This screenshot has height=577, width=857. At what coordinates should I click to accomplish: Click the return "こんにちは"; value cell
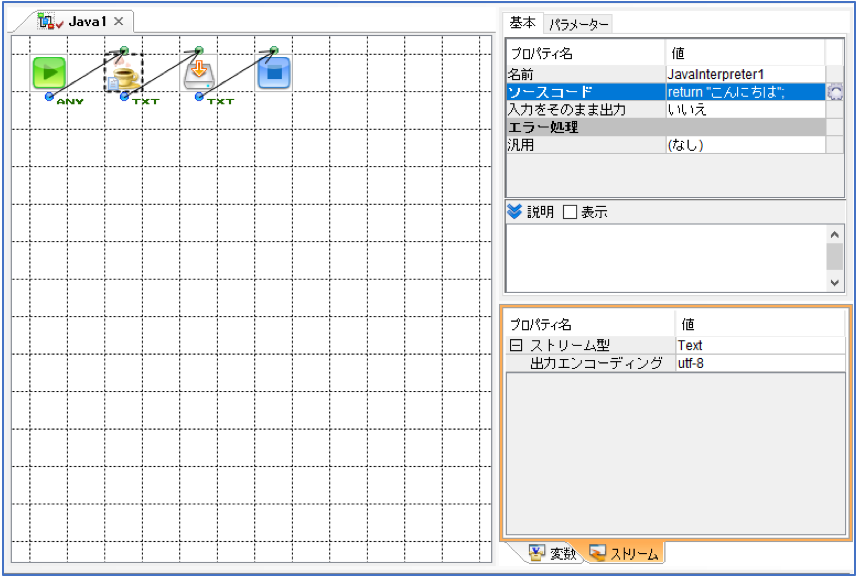(x=745, y=92)
